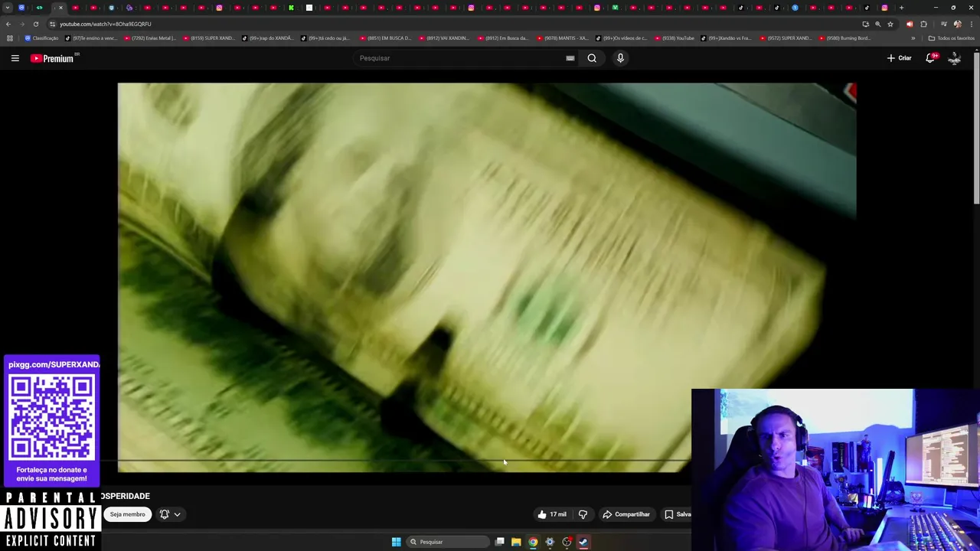This screenshot has width=980, height=551.
Task: Go back with browser back arrow
Action: tap(8, 24)
